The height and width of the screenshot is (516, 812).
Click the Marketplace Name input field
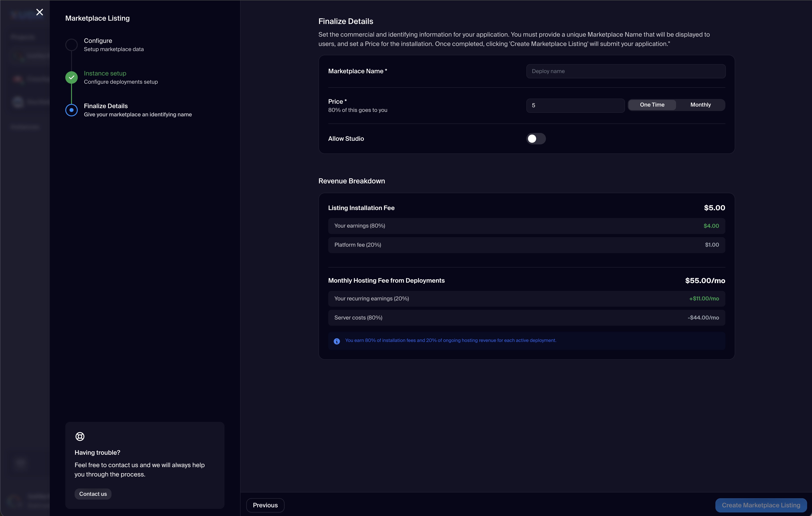click(x=625, y=71)
